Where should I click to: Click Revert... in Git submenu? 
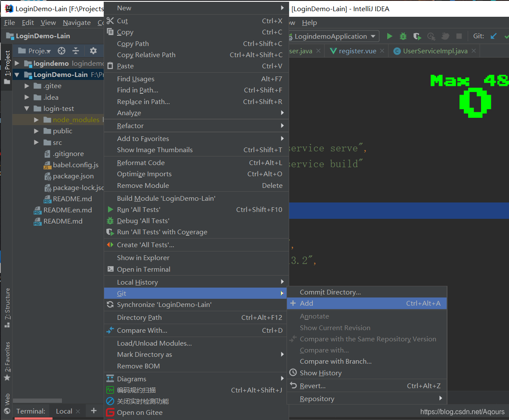[x=367, y=386]
